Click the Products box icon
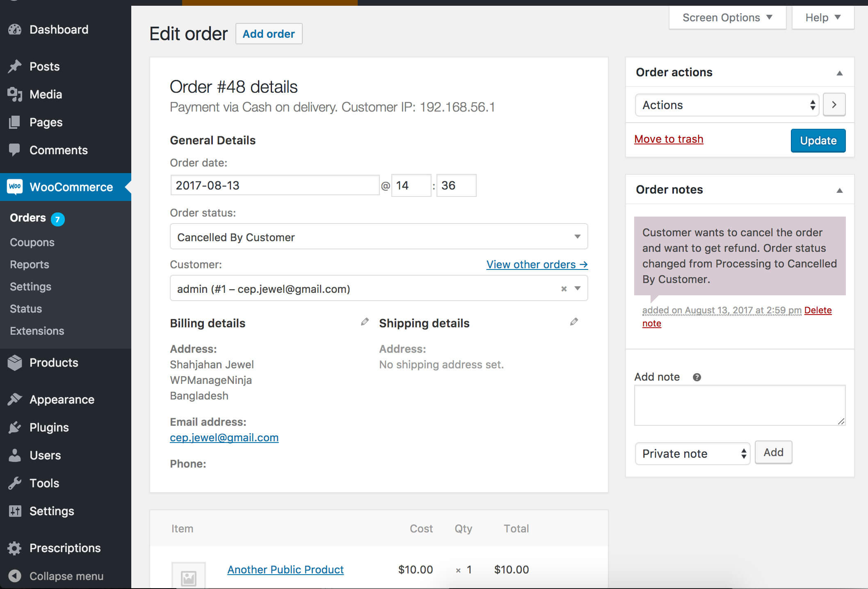 [15, 363]
